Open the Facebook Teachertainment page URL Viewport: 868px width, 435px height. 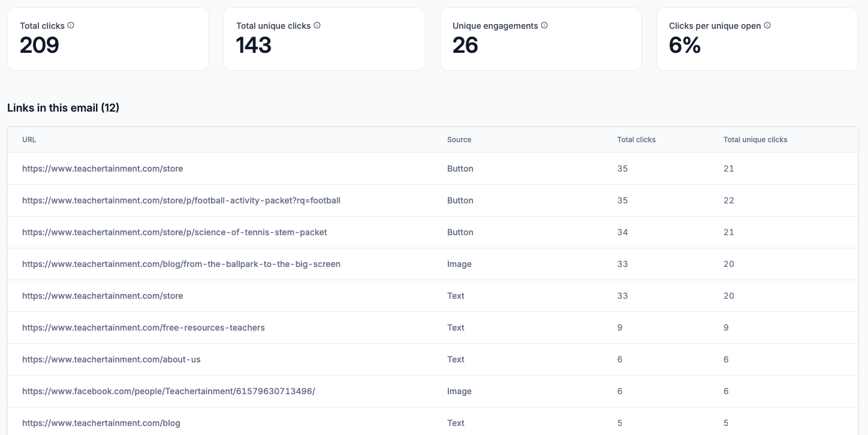click(x=168, y=391)
